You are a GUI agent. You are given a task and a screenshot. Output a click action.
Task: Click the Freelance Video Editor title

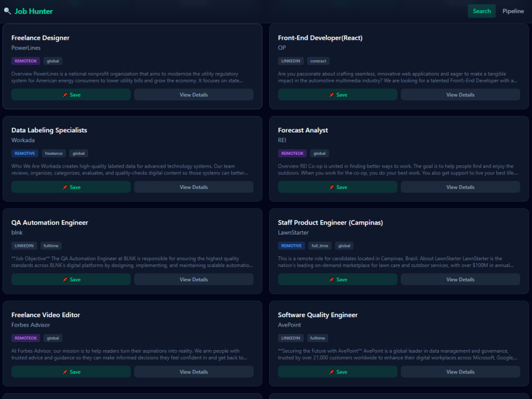point(46,314)
